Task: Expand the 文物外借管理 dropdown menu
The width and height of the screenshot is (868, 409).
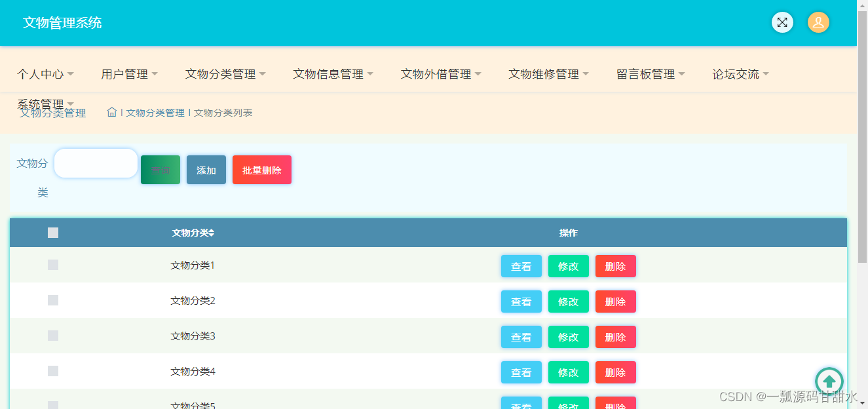Action: point(441,74)
